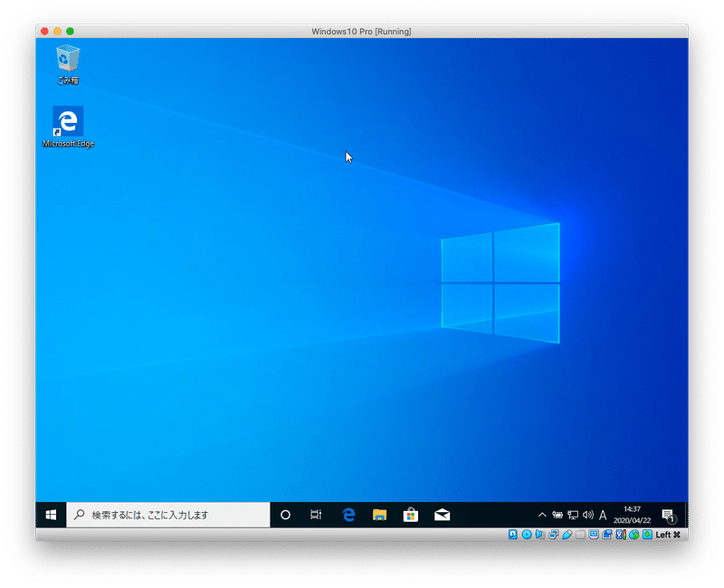The height and width of the screenshot is (588, 724).
Task: Minimize the VirtualBox VM window
Action: click(57, 32)
